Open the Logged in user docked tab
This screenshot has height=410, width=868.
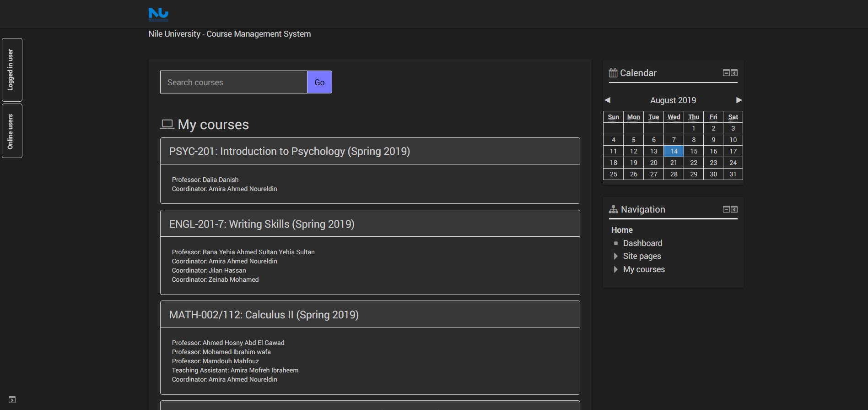[12, 70]
